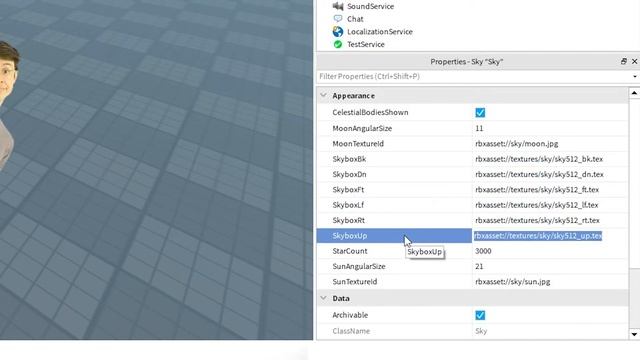Image resolution: width=640 pixels, height=360 pixels.
Task: Select the SkyboxRt property name
Action: 349,220
